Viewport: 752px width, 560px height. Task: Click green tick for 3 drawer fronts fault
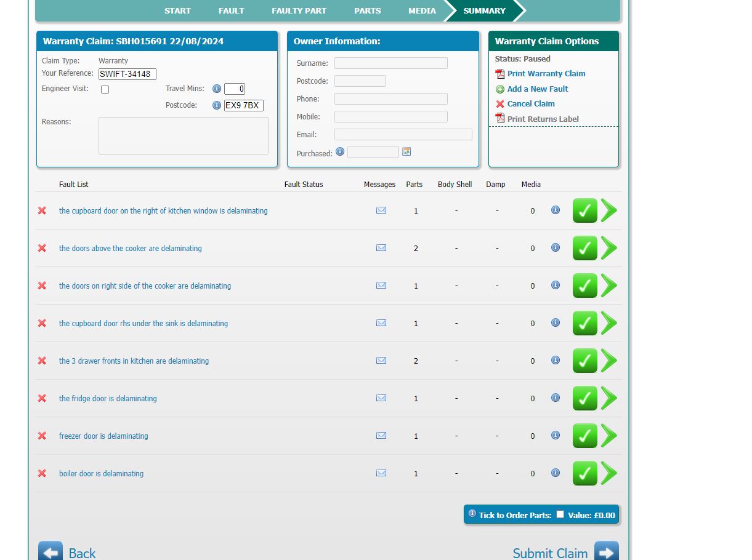click(x=584, y=361)
